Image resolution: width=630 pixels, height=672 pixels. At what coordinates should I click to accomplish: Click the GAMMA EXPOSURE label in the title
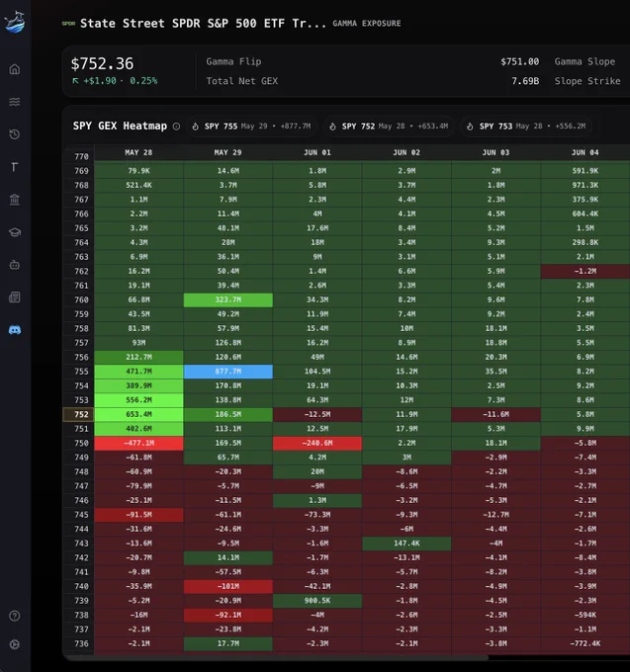pyautogui.click(x=367, y=24)
